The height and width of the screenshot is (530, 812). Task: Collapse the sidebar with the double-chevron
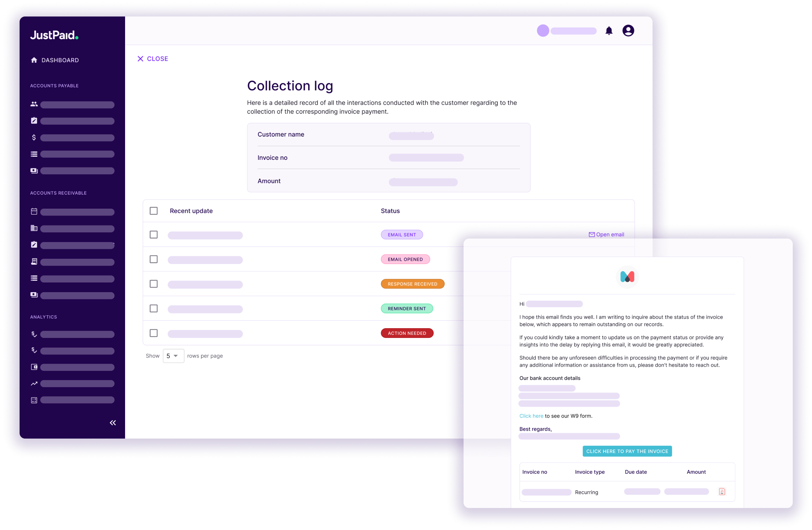pyautogui.click(x=112, y=422)
